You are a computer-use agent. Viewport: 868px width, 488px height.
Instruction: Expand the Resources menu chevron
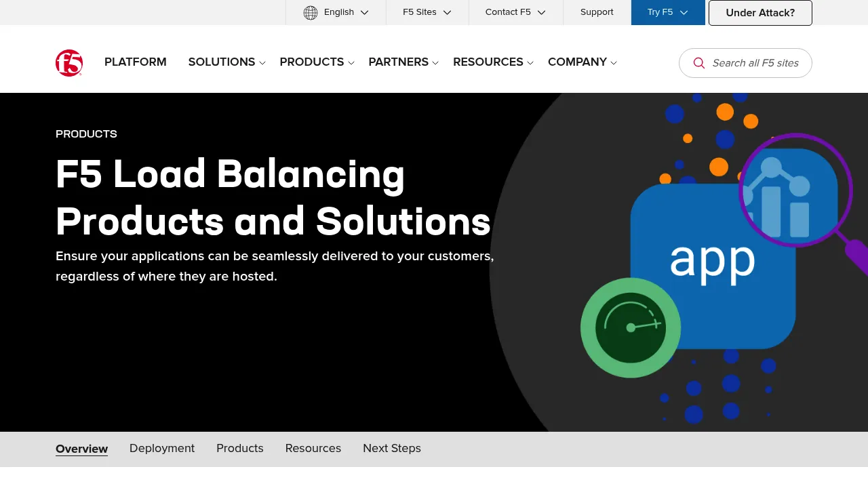pyautogui.click(x=530, y=63)
